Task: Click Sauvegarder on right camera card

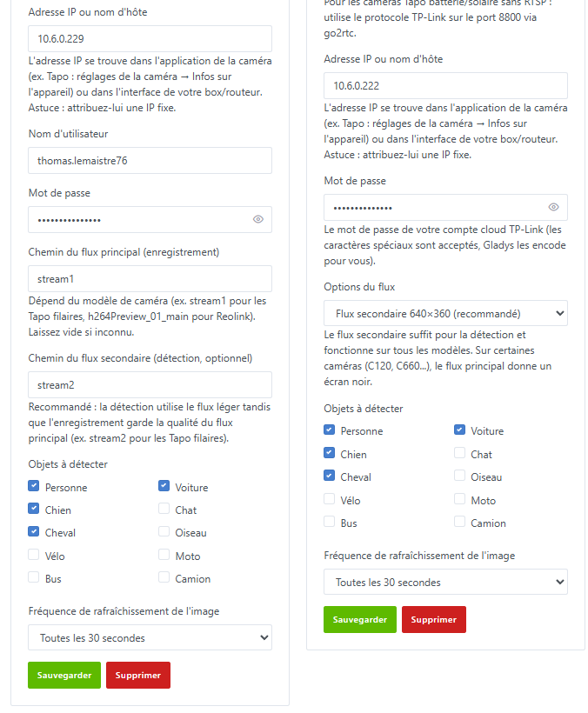Action: click(360, 619)
